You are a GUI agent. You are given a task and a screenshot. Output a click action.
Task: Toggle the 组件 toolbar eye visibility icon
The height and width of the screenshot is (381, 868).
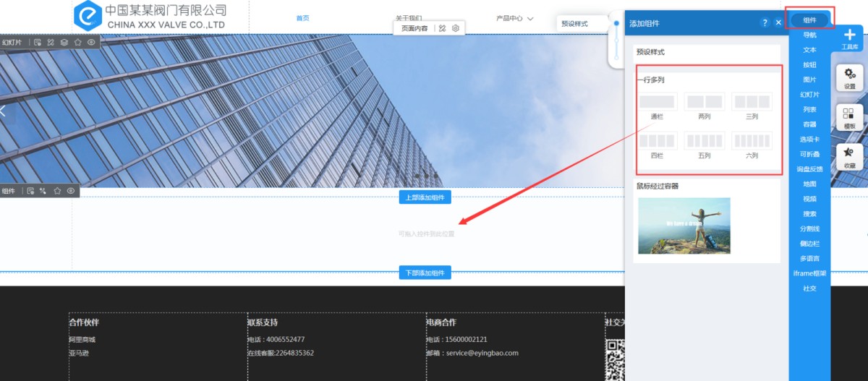tap(71, 191)
